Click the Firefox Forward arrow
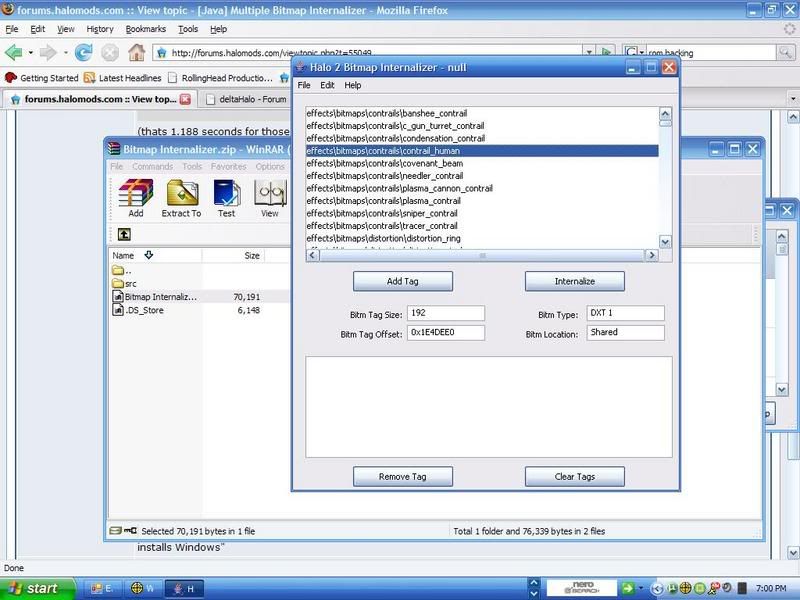The width and height of the screenshot is (800, 600). 48,52
